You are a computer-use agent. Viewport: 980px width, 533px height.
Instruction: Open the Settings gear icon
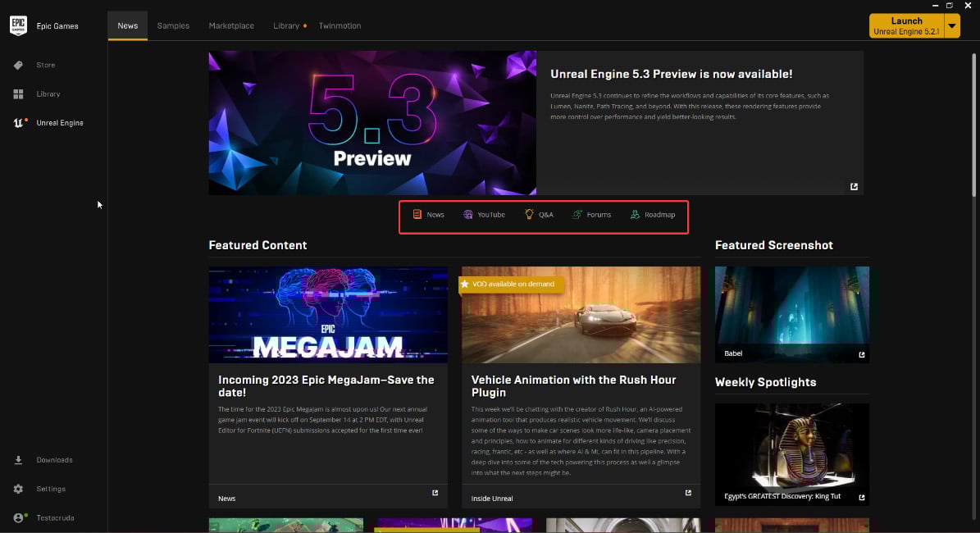tap(18, 489)
